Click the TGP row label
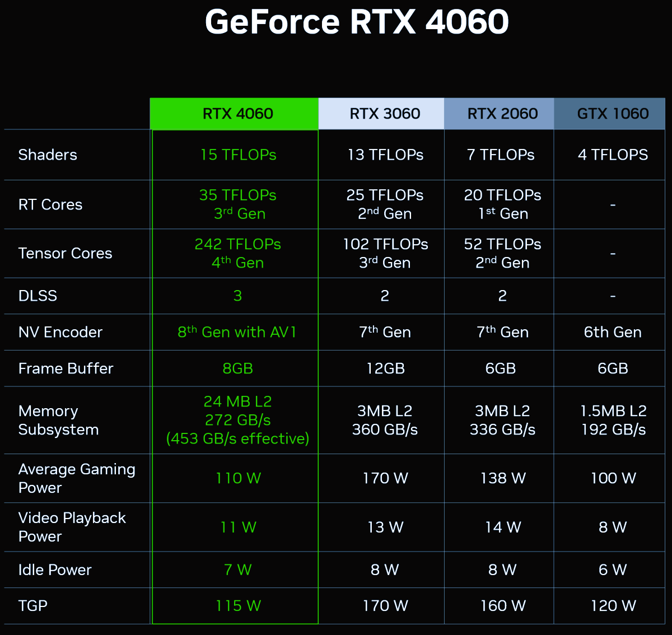672x635 pixels. [32, 606]
